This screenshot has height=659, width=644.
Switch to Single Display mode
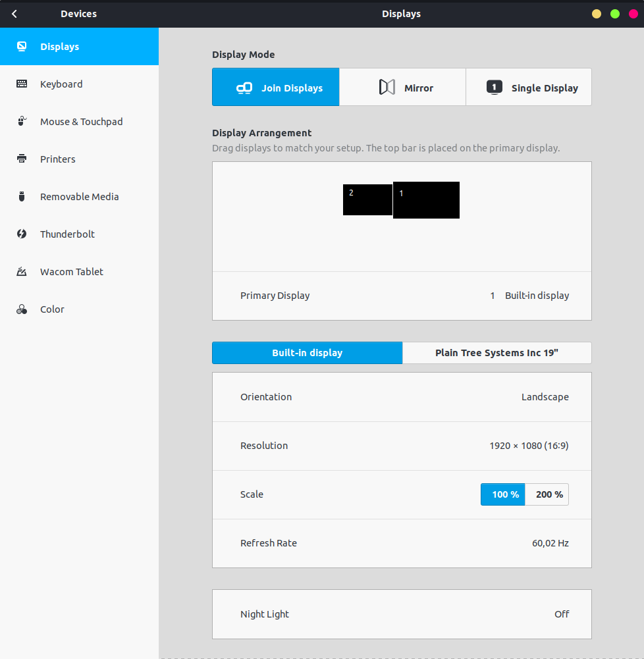point(529,87)
